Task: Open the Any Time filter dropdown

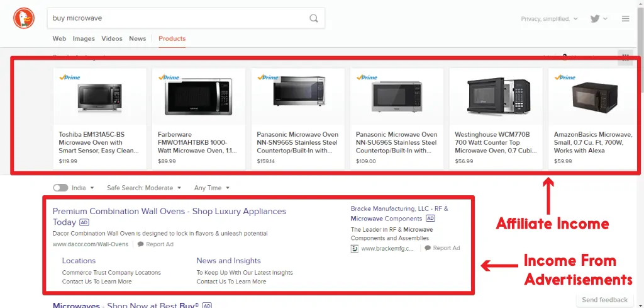Action: (212, 188)
